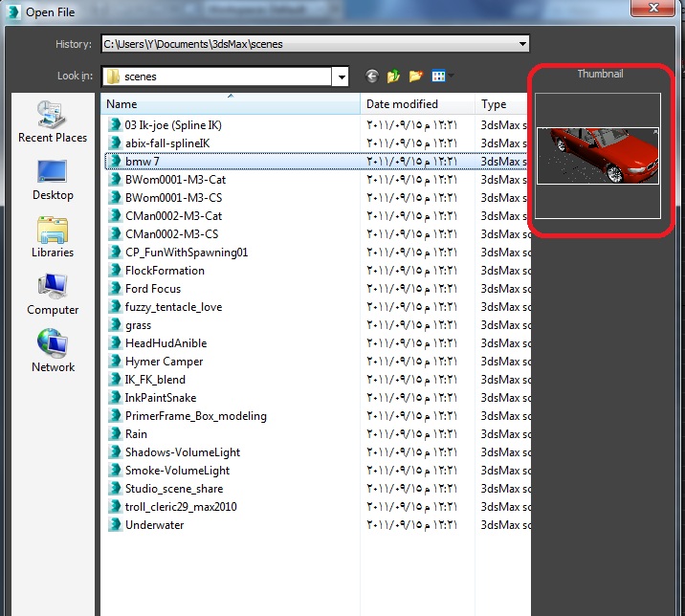This screenshot has width=685, height=616.
Task: Close the Open File dialog
Action: coord(653,8)
